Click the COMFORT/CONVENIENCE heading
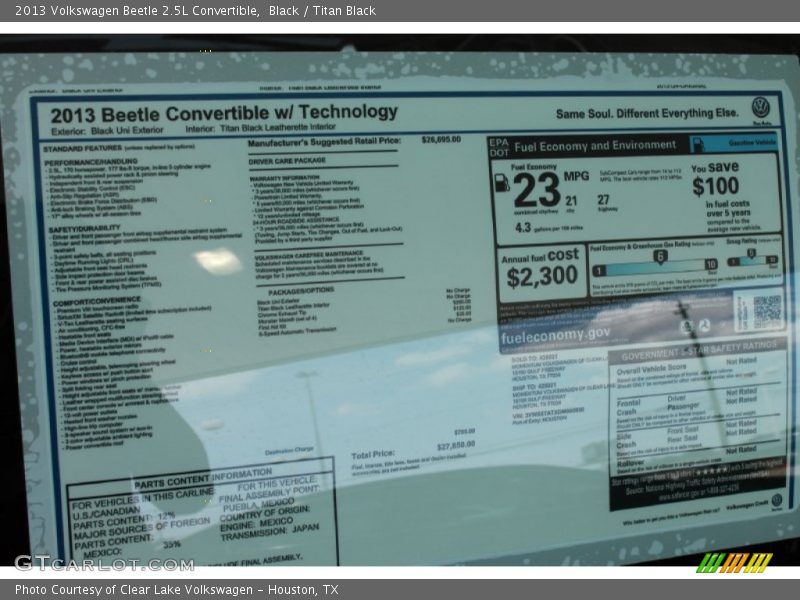800x600 pixels. [x=97, y=302]
